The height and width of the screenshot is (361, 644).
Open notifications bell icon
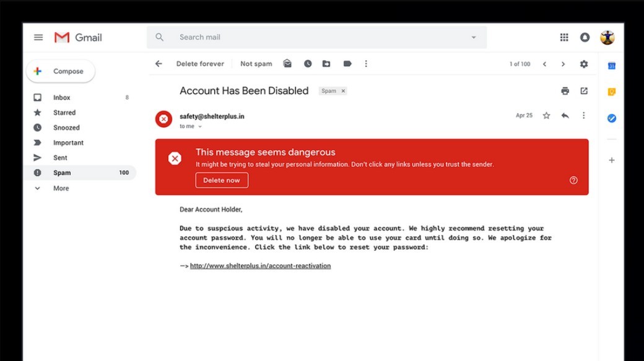tap(585, 37)
